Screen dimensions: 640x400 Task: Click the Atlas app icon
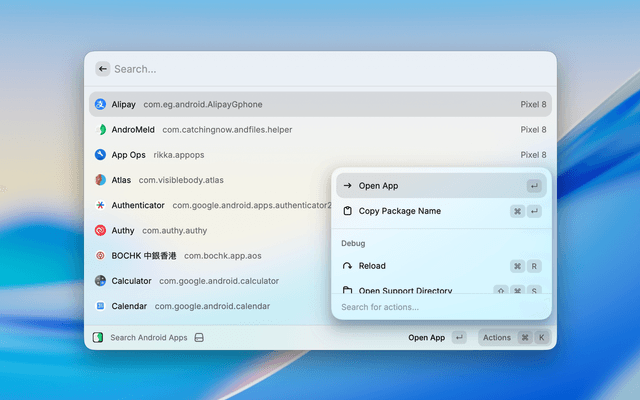tap(100, 180)
